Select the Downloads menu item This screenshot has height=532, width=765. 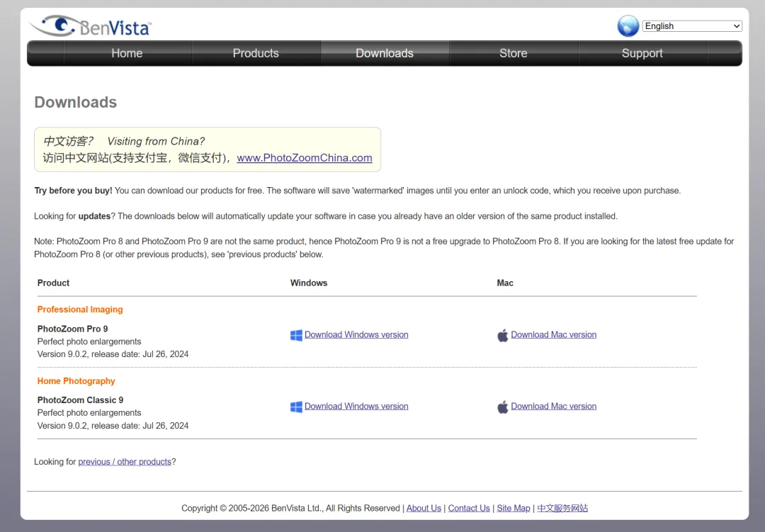pyautogui.click(x=385, y=53)
